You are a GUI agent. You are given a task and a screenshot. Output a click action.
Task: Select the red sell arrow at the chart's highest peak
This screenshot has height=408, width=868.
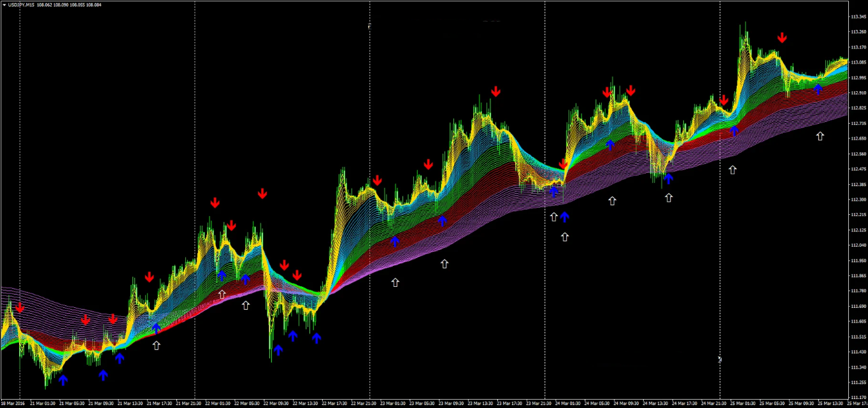(x=782, y=37)
